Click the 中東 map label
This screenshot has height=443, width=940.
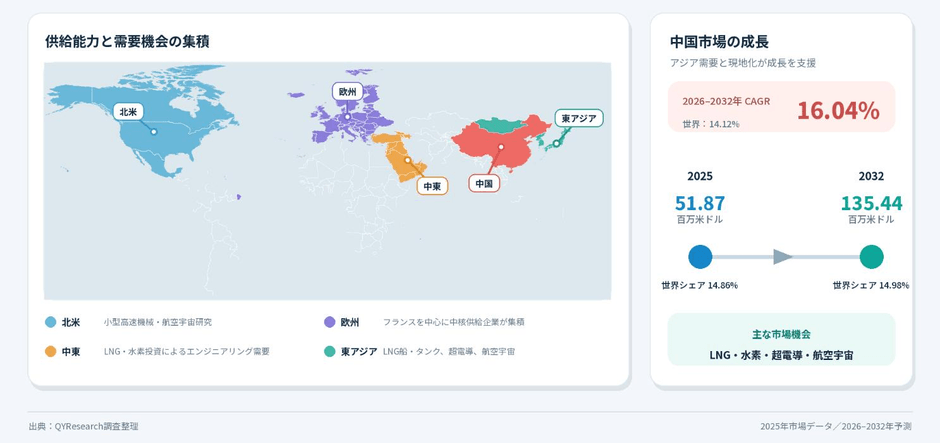click(432, 186)
